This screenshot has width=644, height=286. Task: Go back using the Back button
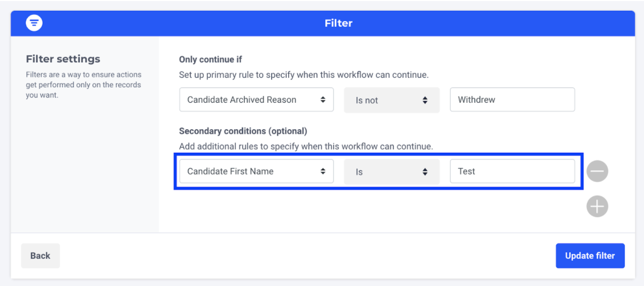pos(40,255)
